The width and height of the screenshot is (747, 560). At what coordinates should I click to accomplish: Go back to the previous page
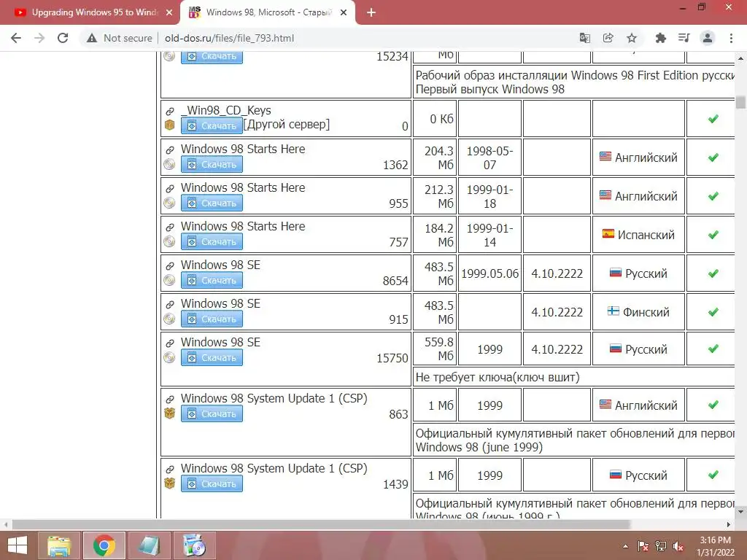16,38
